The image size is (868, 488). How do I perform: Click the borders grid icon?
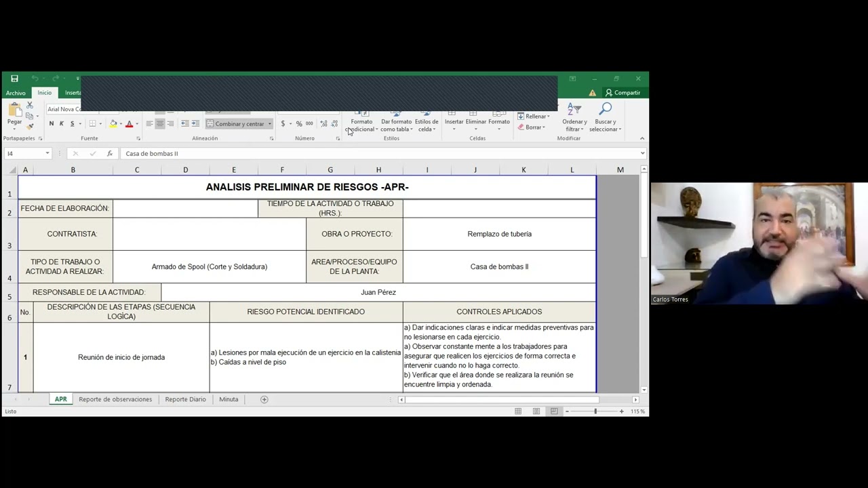[92, 123]
